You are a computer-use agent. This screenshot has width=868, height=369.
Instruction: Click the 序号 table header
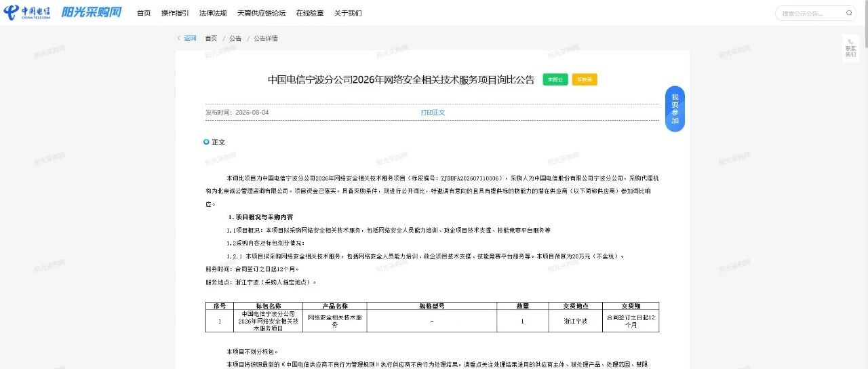(x=219, y=306)
